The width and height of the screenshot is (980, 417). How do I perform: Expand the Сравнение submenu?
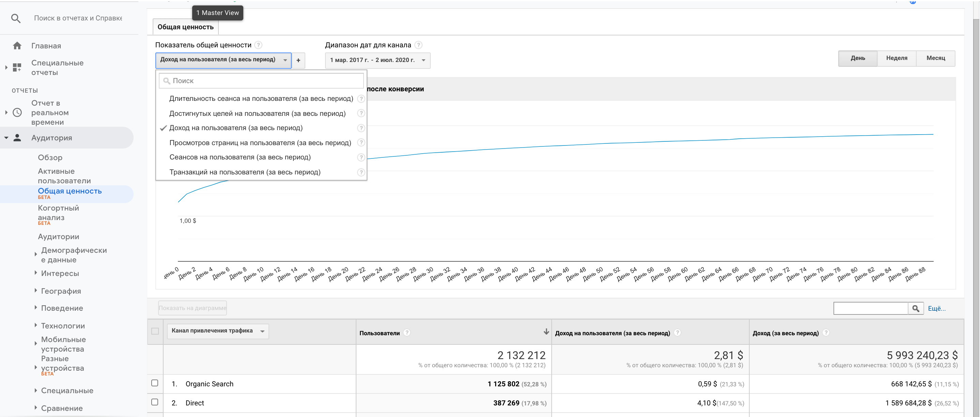[36, 407]
